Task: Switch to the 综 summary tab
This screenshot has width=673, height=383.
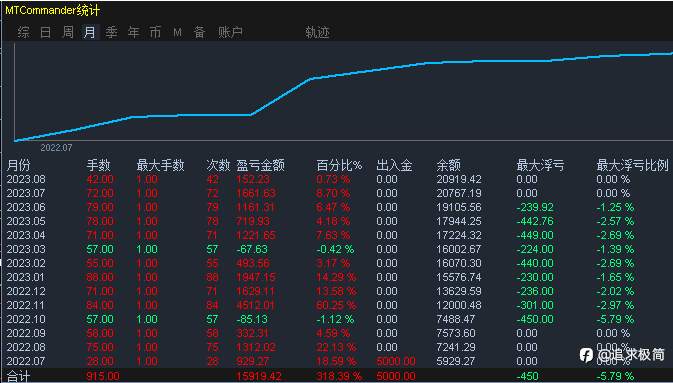Action: click(x=24, y=32)
